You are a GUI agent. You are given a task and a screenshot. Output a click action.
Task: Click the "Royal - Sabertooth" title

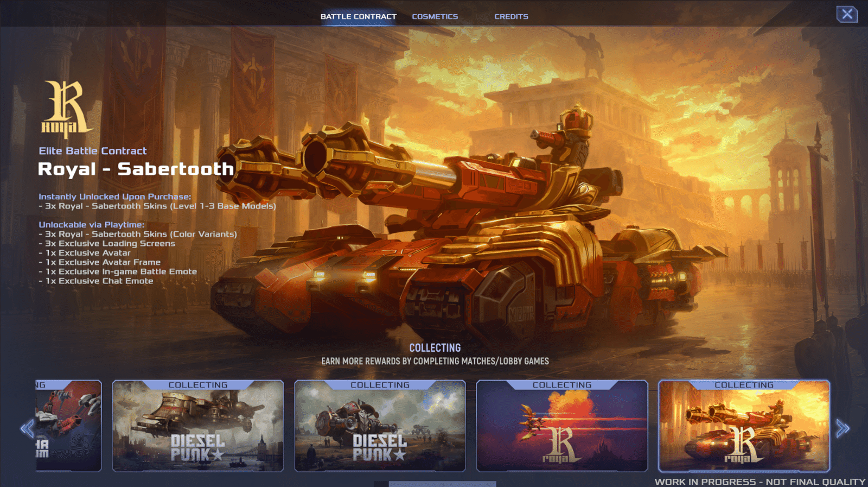pos(136,169)
